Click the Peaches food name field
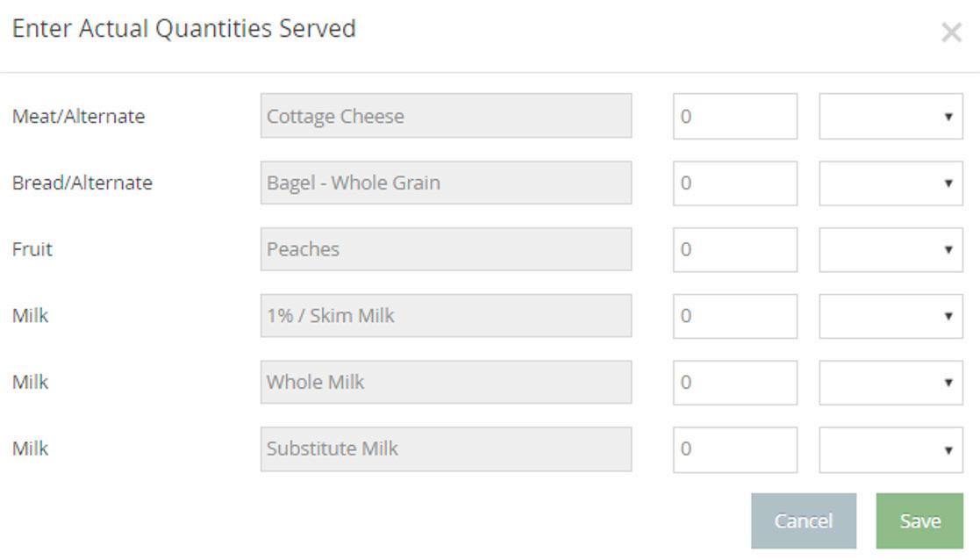The width and height of the screenshot is (980, 560). coord(446,249)
